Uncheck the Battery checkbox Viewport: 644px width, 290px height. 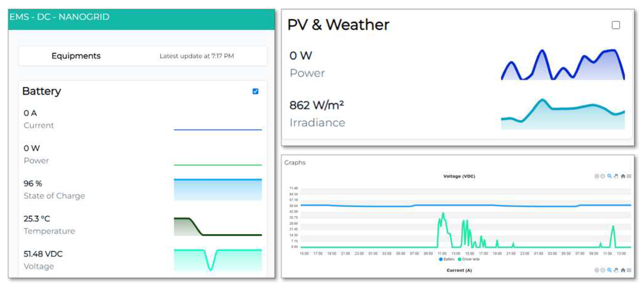pyautogui.click(x=255, y=91)
